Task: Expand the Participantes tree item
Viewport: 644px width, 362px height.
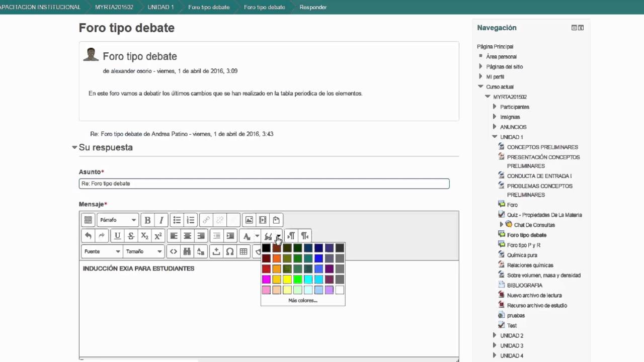Action: point(495,107)
